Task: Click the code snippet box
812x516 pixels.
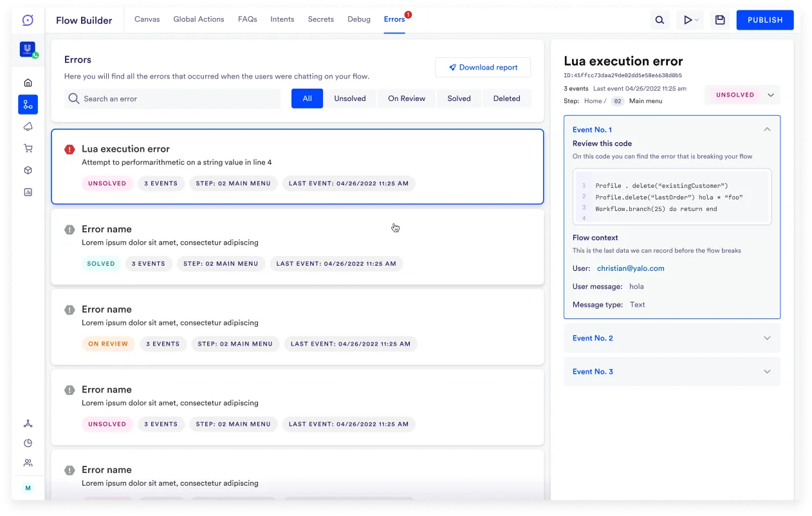Action: 672,197
